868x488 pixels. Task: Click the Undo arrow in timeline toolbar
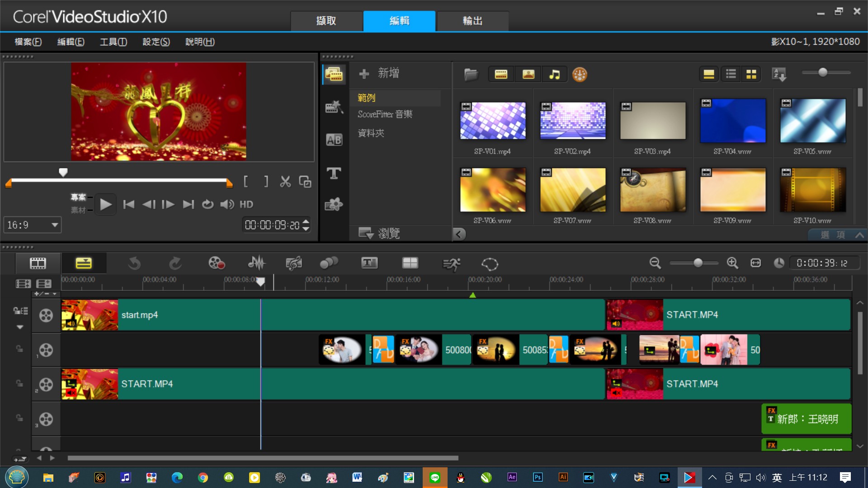[x=134, y=263]
